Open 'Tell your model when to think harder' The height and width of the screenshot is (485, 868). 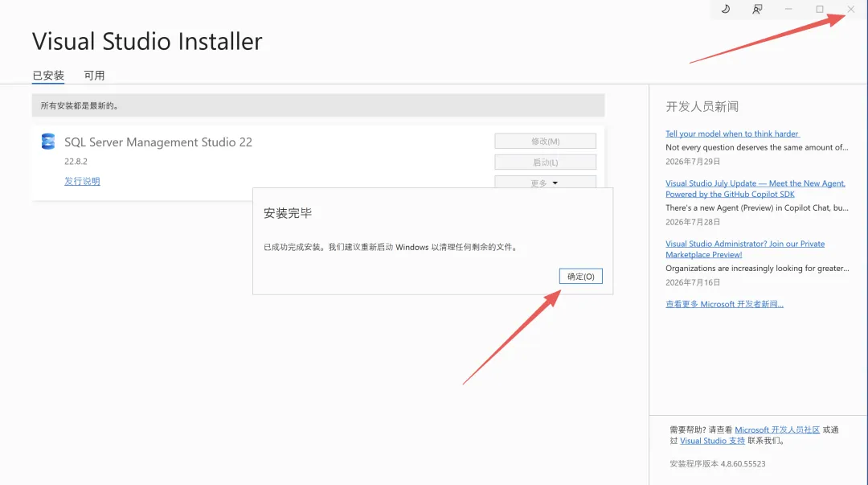(732, 134)
